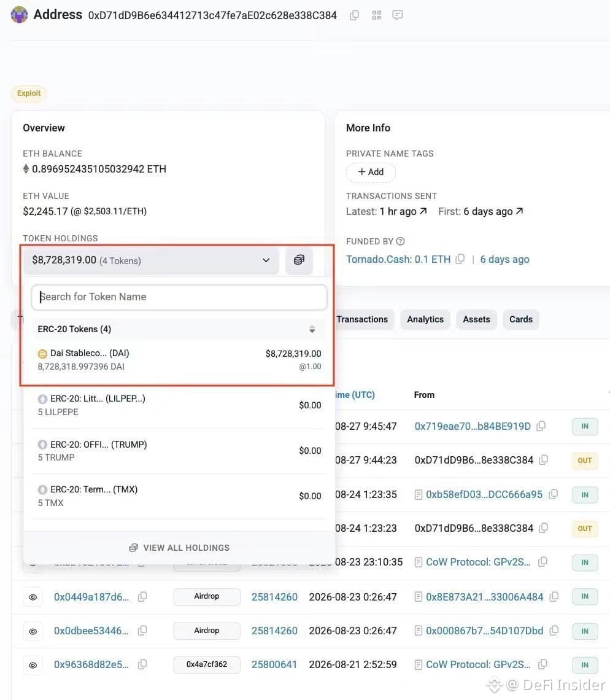Open block 25800641

274,665
